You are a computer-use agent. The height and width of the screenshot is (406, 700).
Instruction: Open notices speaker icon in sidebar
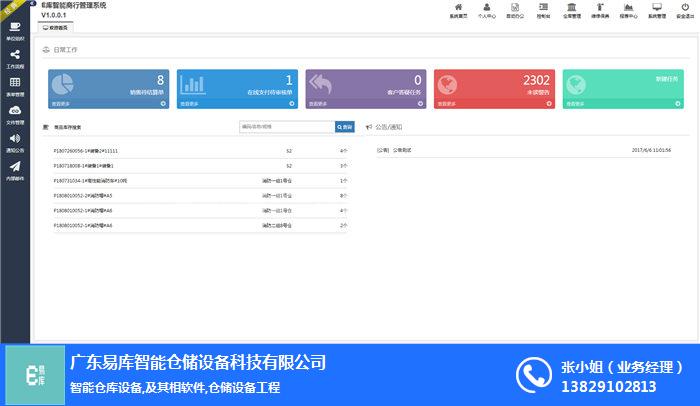tap(15, 138)
